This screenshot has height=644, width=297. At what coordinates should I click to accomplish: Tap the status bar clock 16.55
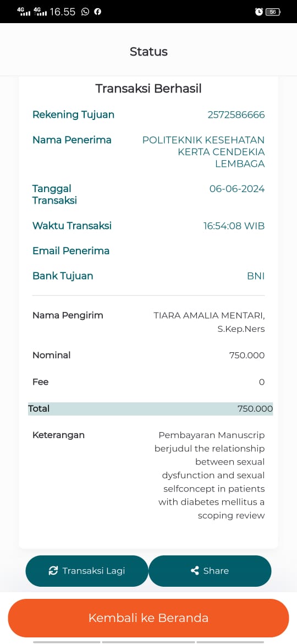[62, 12]
